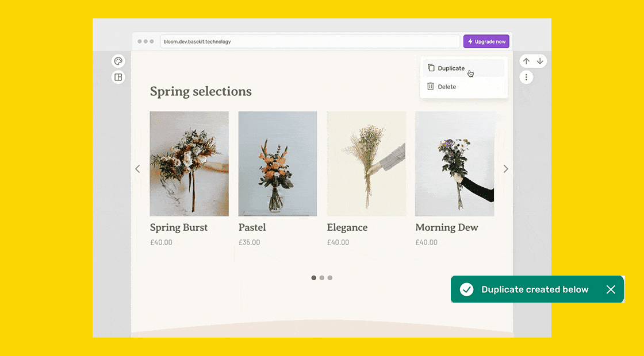Click the copy icon next to Duplicate
The image size is (644, 356).
(x=431, y=68)
